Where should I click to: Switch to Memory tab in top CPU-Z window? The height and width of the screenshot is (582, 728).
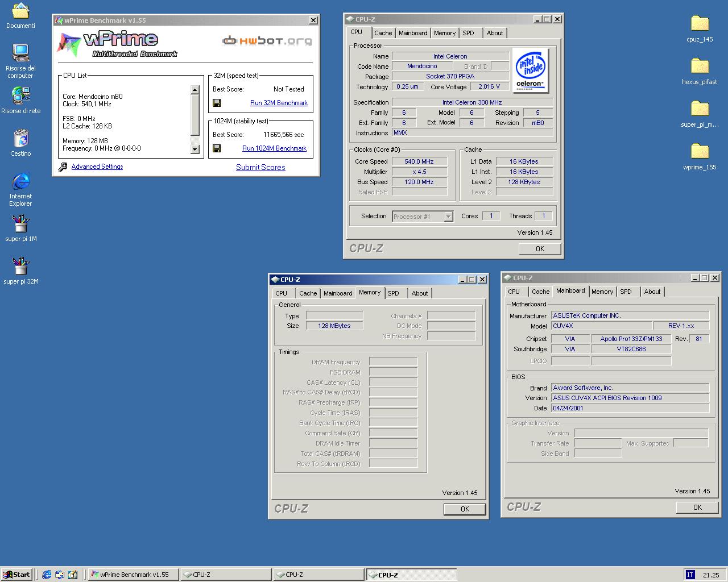click(445, 33)
